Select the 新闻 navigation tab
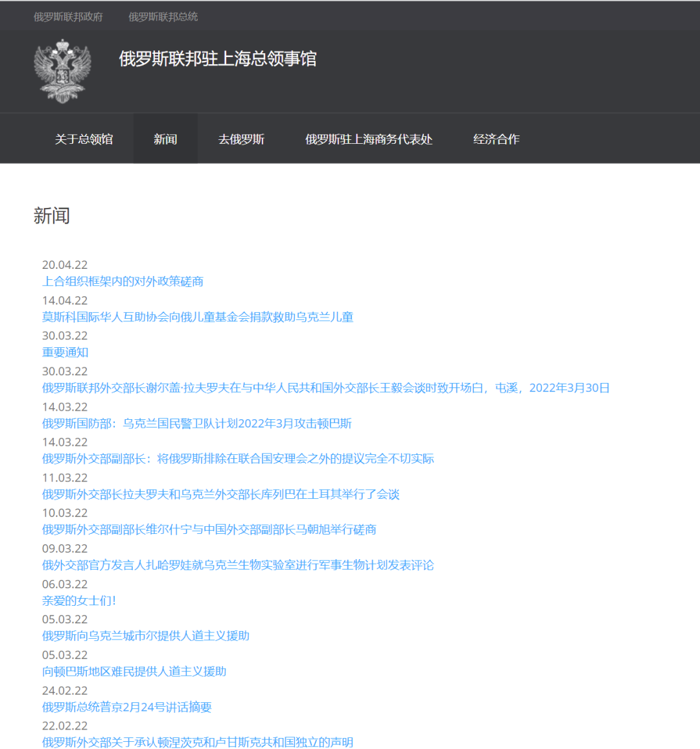This screenshot has height=749, width=700. pos(165,139)
